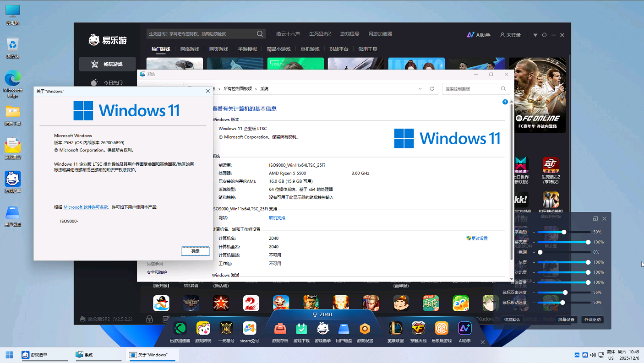This screenshot has height=363, width=644.
Task: Open the 游戏存档 archive icon
Action: pos(281,329)
